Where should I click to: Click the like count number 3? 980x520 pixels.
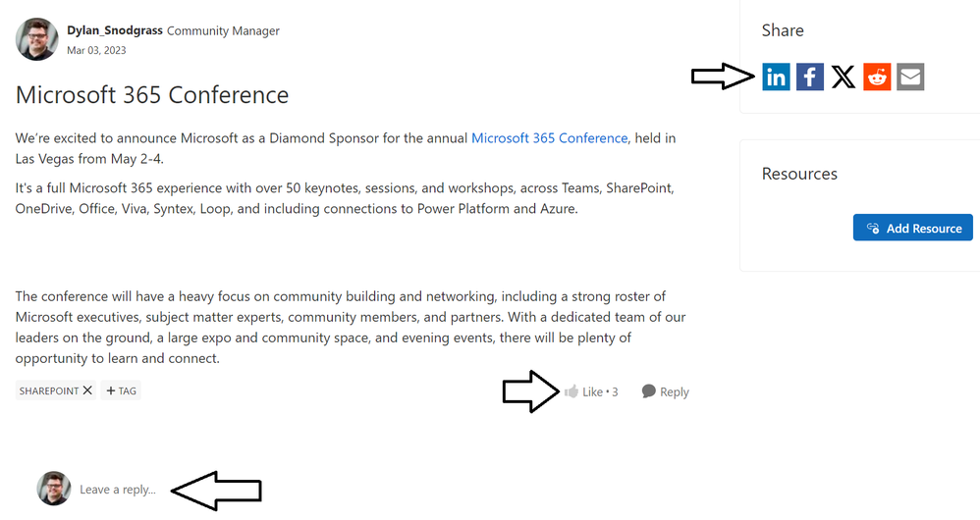(x=615, y=391)
